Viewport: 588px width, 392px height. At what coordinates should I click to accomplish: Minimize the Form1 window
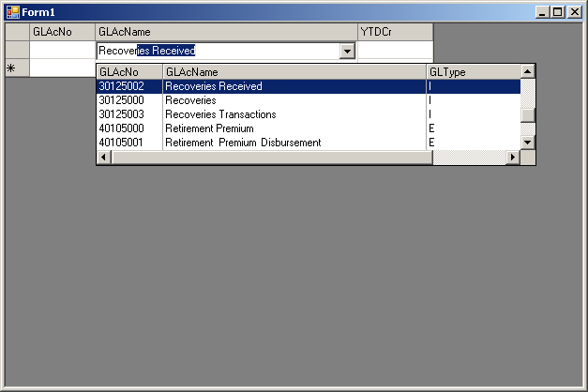point(542,12)
